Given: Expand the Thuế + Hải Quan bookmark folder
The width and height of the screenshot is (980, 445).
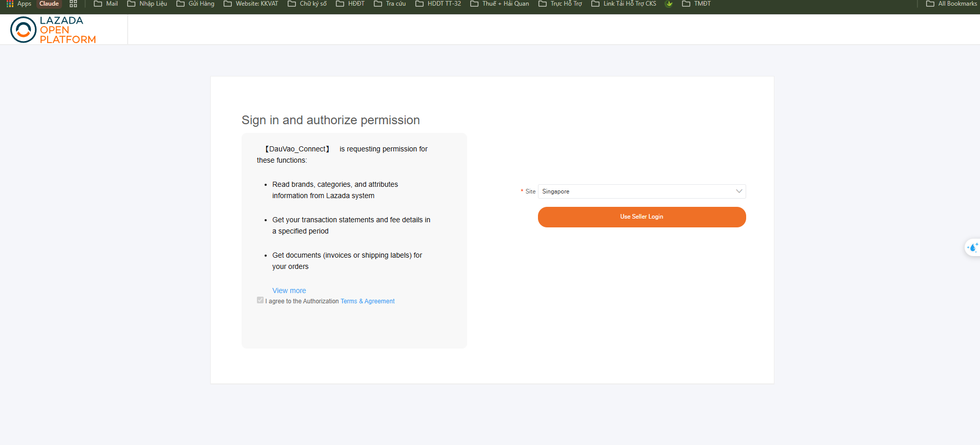Looking at the screenshot, I should pyautogui.click(x=500, y=4).
